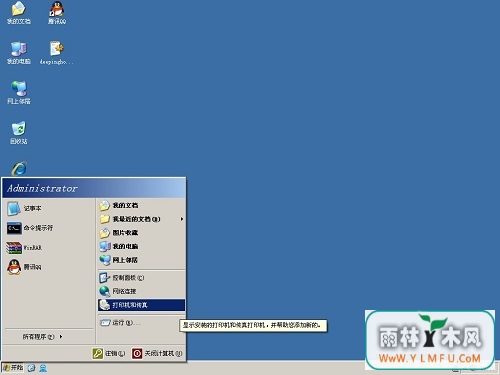The image size is (500, 375).
Task: Open 控制面板 from the Start menu
Action: click(141, 278)
